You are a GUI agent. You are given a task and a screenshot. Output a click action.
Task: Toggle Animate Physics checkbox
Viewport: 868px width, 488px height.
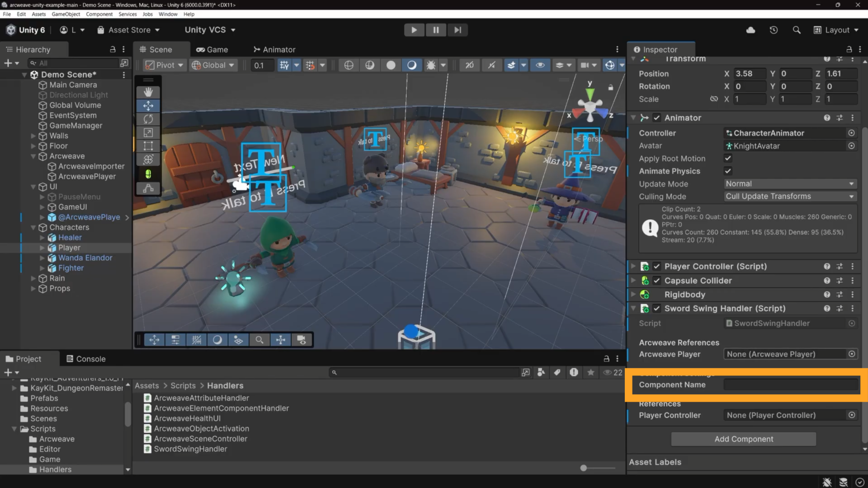[728, 171]
